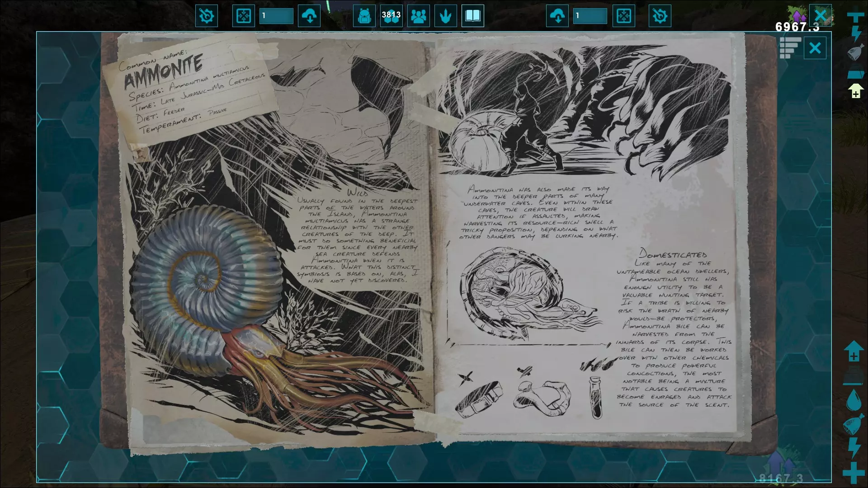Close the inventory with top-right X
Screen dimensions: 868x488
821,15
